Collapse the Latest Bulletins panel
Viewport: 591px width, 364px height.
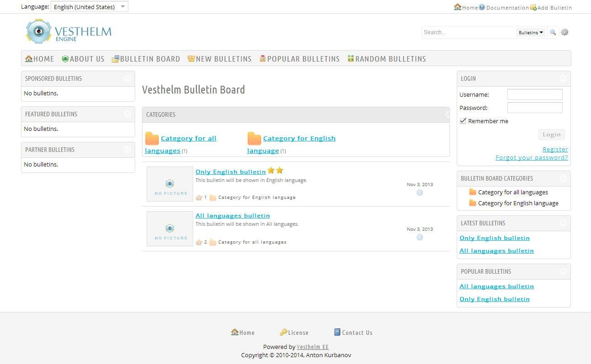click(x=564, y=223)
